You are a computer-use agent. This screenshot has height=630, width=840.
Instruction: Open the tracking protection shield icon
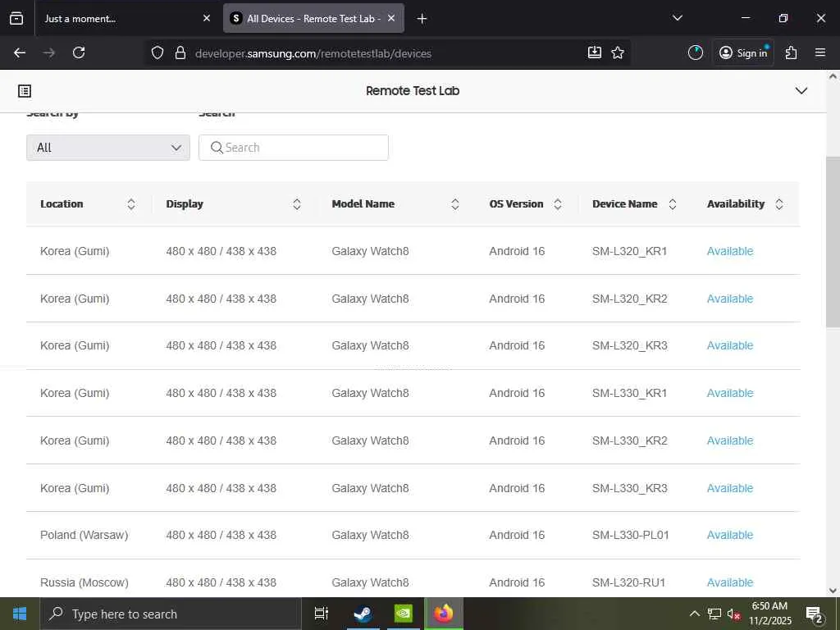(x=157, y=52)
